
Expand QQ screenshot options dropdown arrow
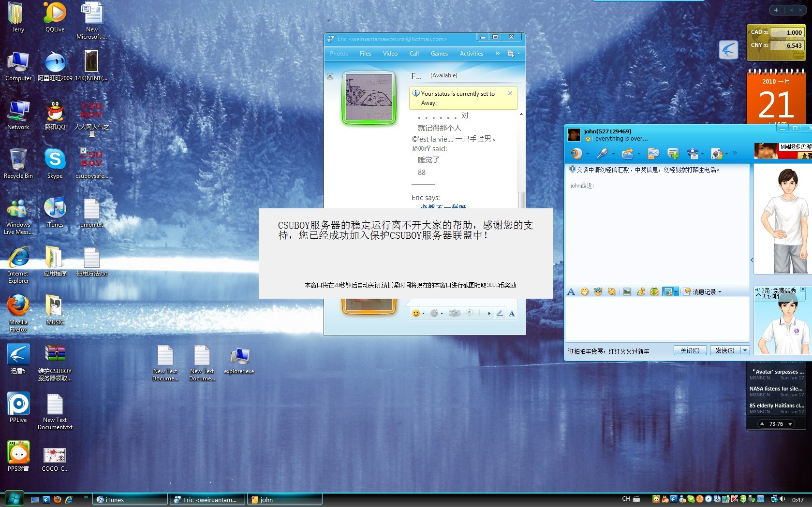point(676,291)
